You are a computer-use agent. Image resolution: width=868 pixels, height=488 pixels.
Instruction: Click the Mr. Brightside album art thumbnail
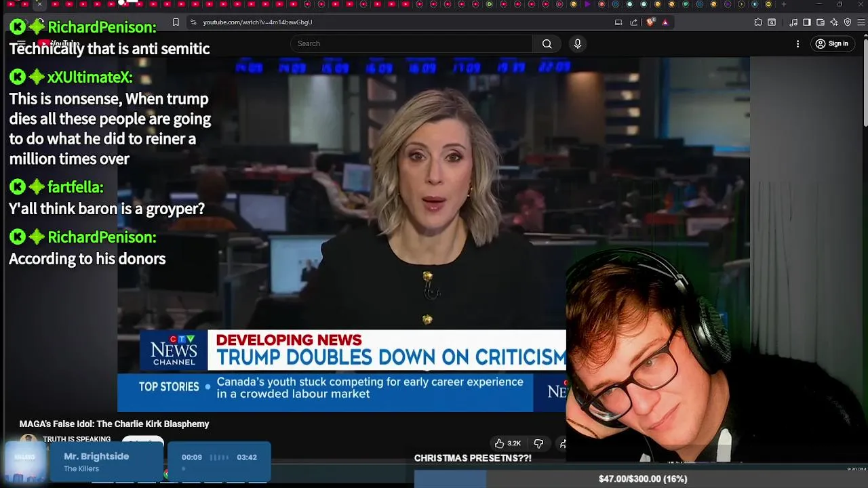(x=24, y=461)
